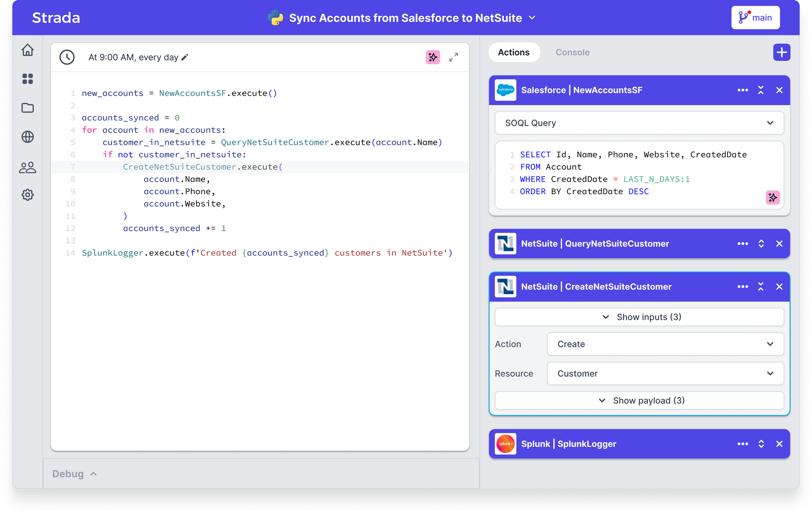Add a new action with the plus button
The height and width of the screenshot is (514, 812).
tap(781, 52)
